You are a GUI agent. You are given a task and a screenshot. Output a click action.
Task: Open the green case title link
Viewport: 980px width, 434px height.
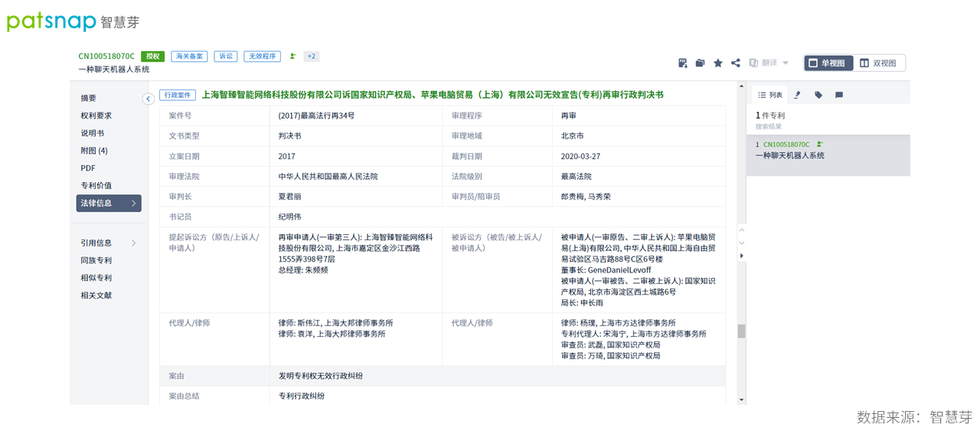(433, 95)
